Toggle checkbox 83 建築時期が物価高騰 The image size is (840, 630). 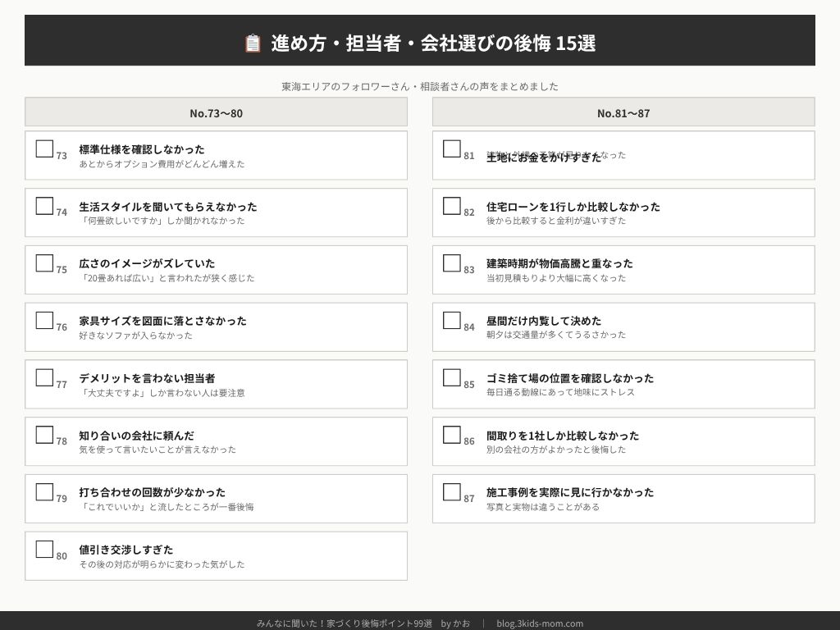click(x=452, y=263)
